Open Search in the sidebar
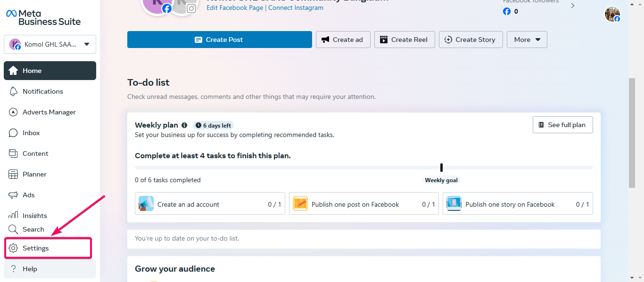The height and width of the screenshot is (282, 644). coord(50,229)
